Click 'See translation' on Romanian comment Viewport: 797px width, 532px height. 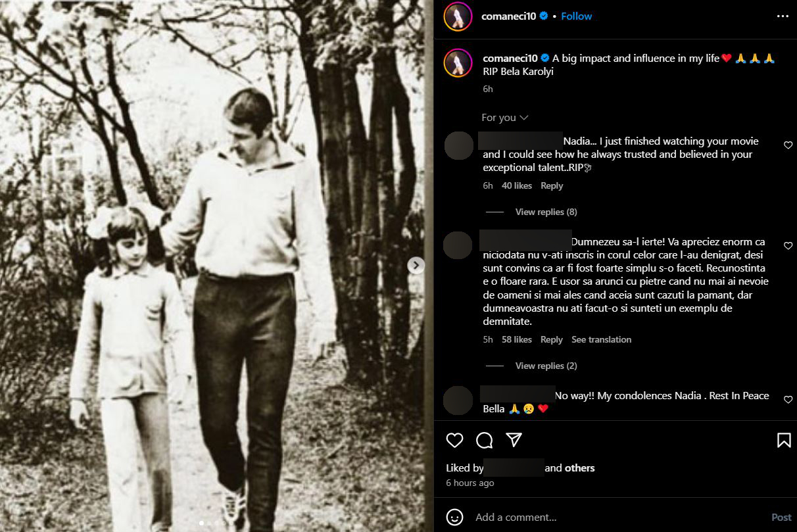coord(601,339)
